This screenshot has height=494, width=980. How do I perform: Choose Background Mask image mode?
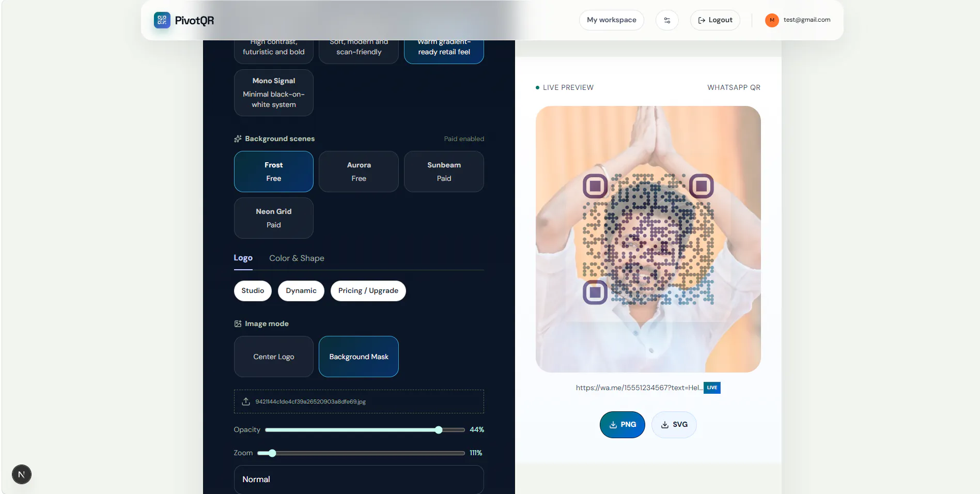pyautogui.click(x=359, y=357)
